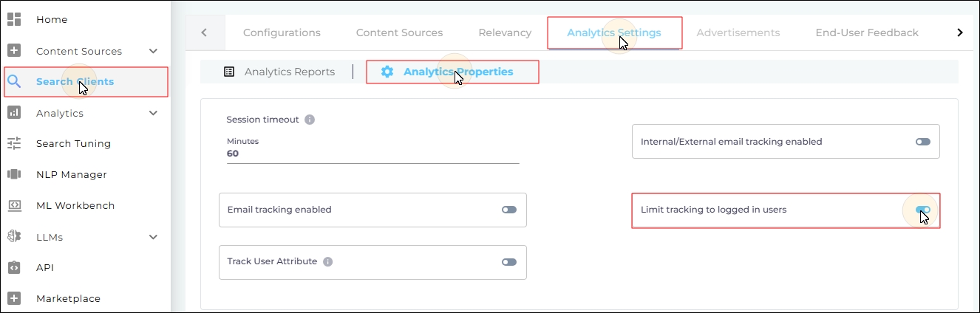Click the ML Workbench icon
This screenshot has height=313, width=980.
(14, 205)
